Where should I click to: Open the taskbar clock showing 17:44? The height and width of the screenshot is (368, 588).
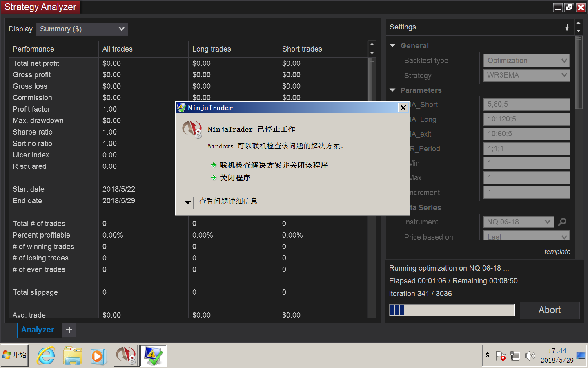pyautogui.click(x=557, y=356)
